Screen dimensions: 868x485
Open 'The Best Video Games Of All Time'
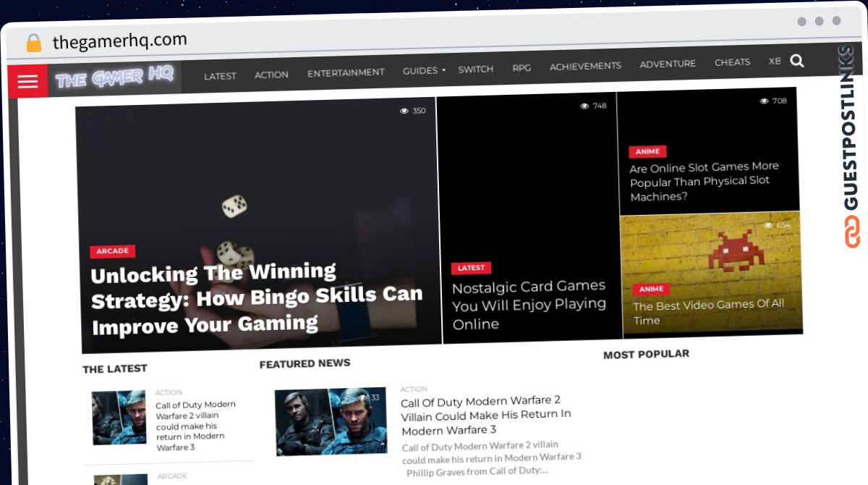[x=708, y=312]
